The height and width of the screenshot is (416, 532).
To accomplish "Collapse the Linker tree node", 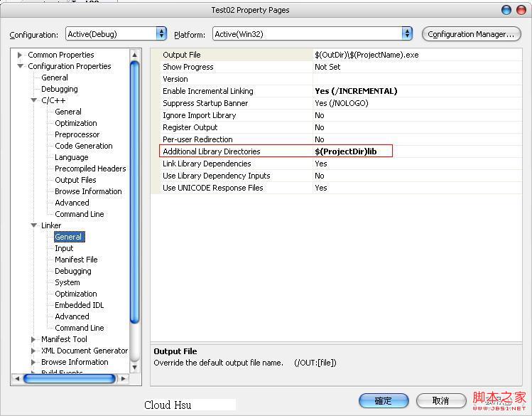I will (33, 225).
